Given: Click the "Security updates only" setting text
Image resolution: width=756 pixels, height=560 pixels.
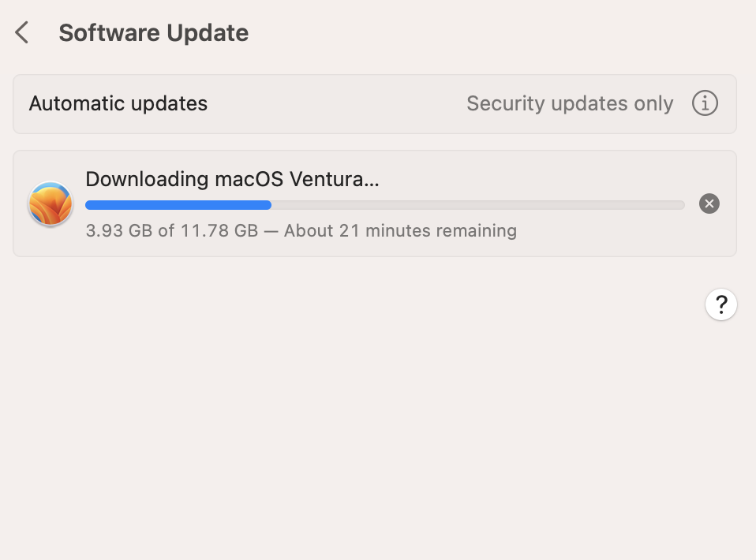Looking at the screenshot, I should coord(570,103).
